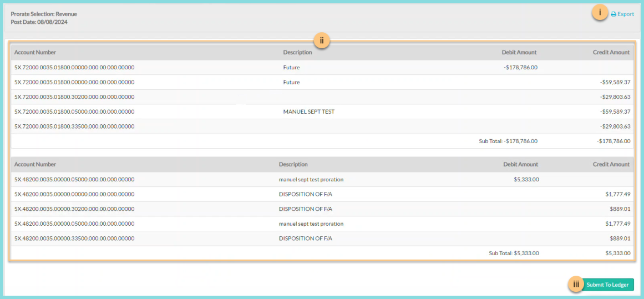Screen dimensions: 644x299
Task: Click the first table's Debit Amount header
Action: coord(519,53)
